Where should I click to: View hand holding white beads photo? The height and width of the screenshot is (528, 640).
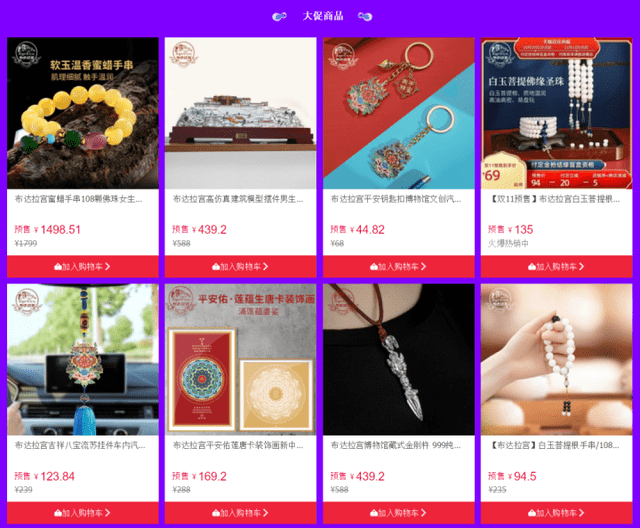click(x=556, y=359)
